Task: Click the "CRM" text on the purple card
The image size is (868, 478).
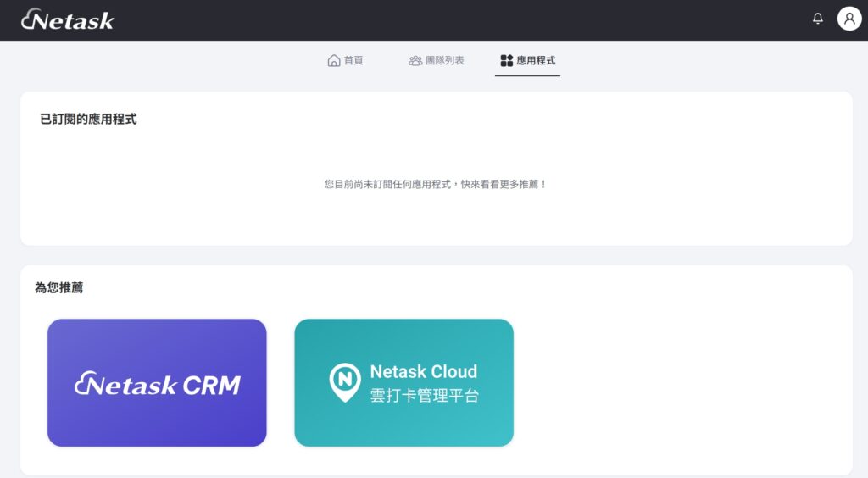Action: tap(212, 386)
